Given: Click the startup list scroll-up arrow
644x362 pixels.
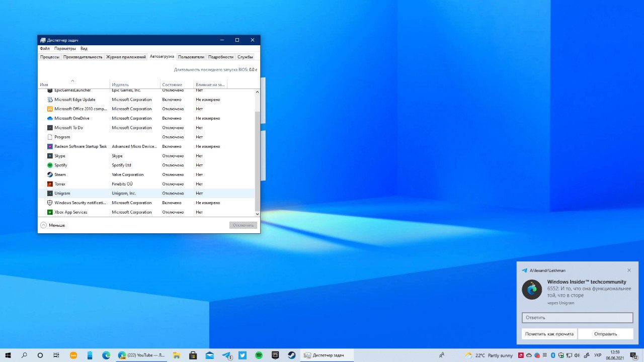Looking at the screenshot, I should click(258, 92).
